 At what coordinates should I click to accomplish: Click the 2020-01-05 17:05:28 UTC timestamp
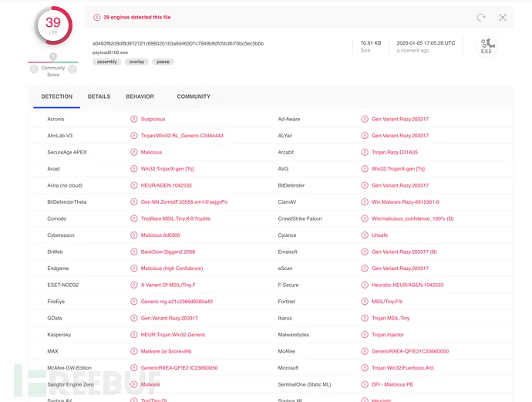pyautogui.click(x=426, y=43)
